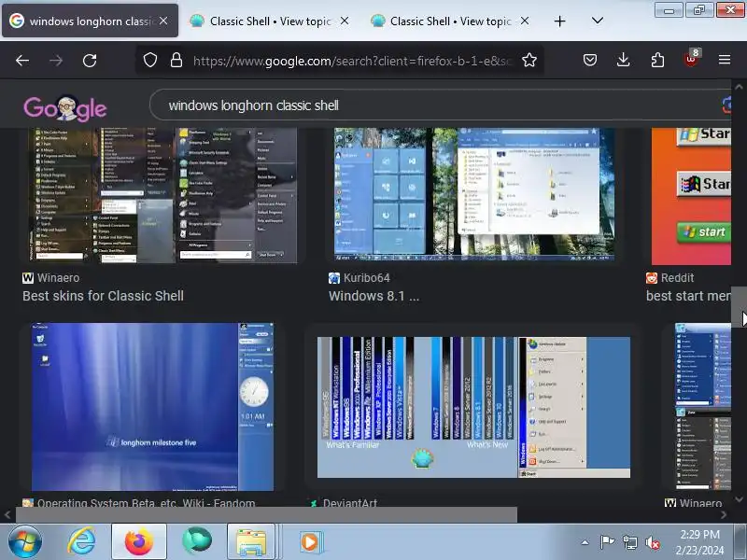Open the network tray icon
The width and height of the screenshot is (747, 560).
click(629, 542)
